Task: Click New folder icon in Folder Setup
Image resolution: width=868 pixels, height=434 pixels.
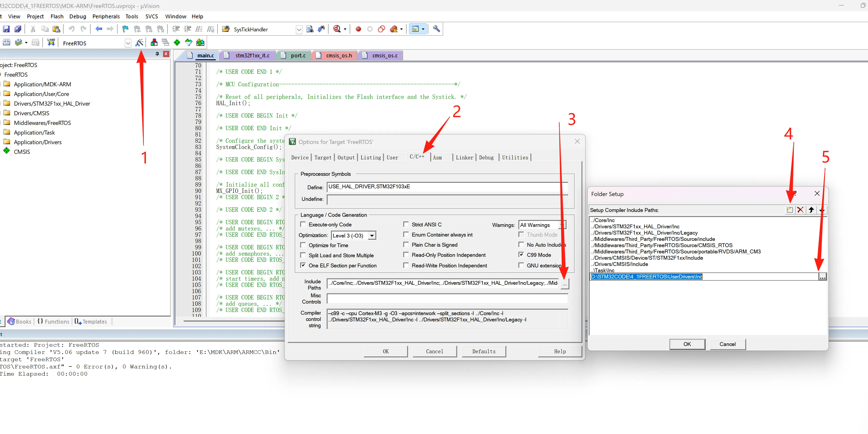Action: pyautogui.click(x=789, y=210)
